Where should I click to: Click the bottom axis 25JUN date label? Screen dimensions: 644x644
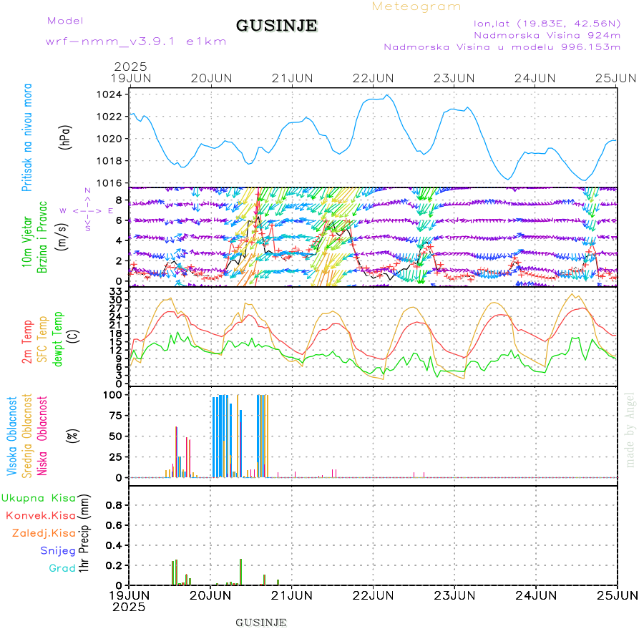click(618, 595)
